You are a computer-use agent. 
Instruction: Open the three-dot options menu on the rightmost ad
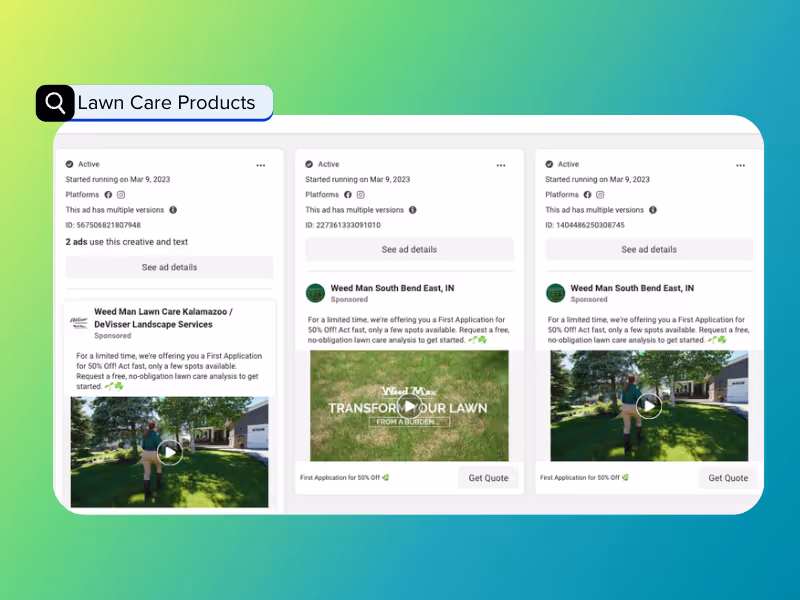tap(741, 165)
